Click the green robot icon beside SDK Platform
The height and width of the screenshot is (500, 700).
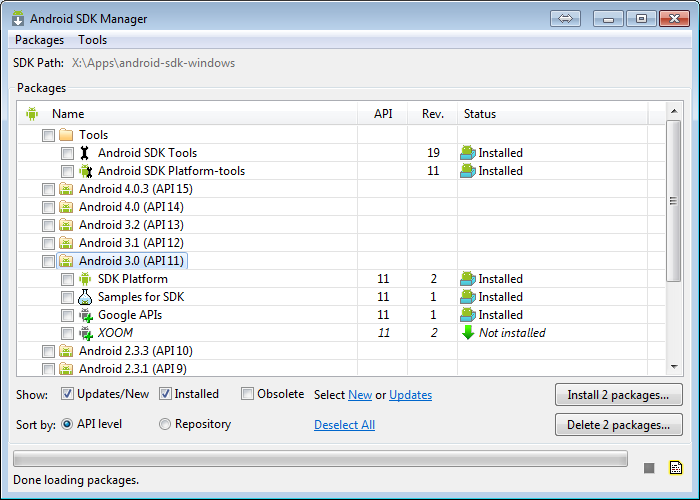coord(85,279)
